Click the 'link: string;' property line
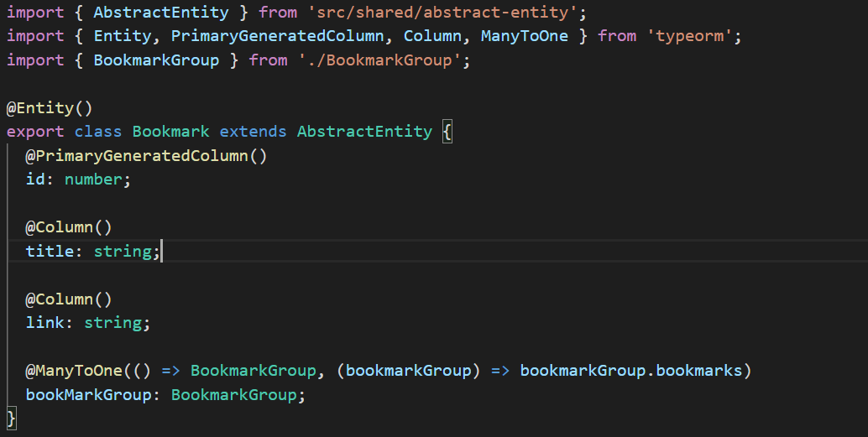Image resolution: width=868 pixels, height=437 pixels. coord(88,322)
